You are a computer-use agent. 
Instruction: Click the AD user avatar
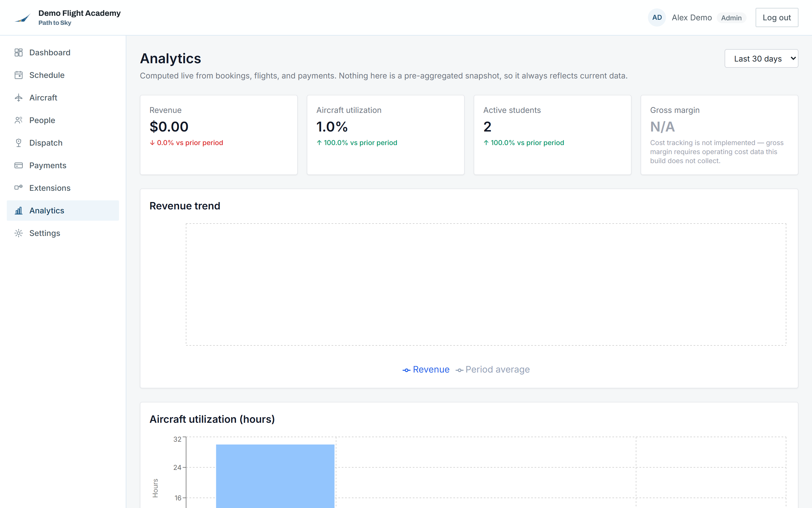click(657, 17)
